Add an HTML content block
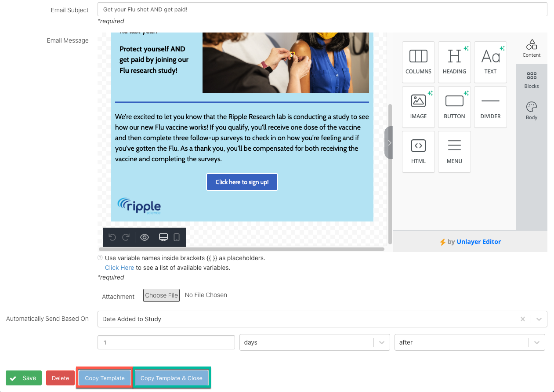This screenshot has height=392, width=554. [x=418, y=152]
